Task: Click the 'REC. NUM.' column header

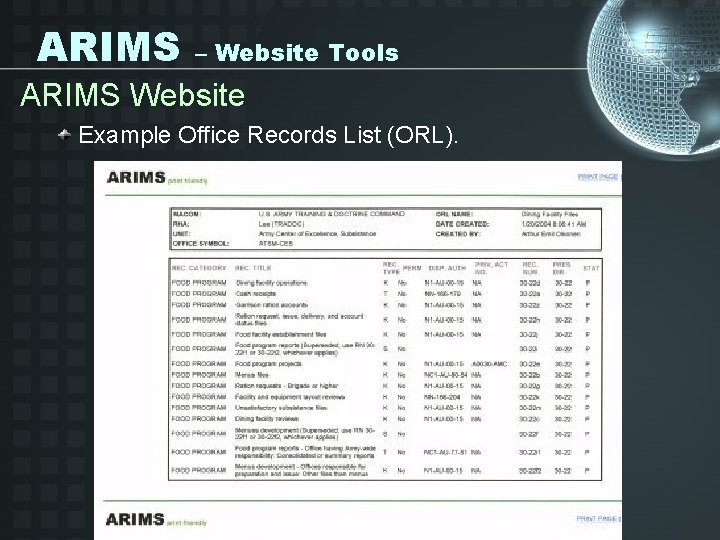Action: point(530,268)
